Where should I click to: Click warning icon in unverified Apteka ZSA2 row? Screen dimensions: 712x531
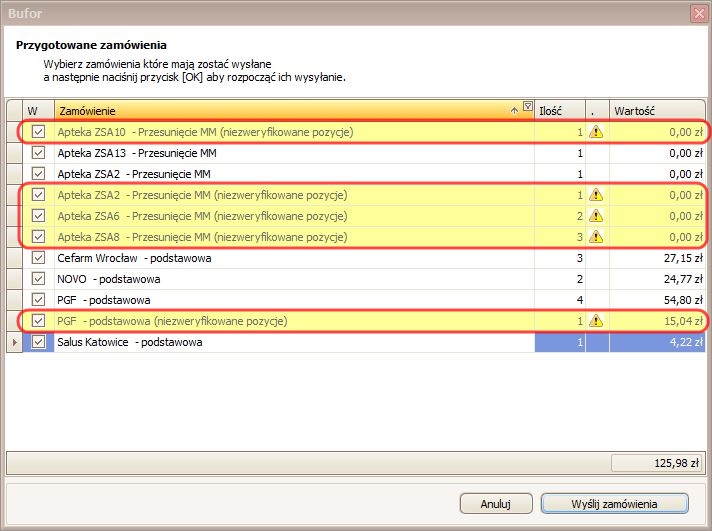pyautogui.click(x=597, y=195)
